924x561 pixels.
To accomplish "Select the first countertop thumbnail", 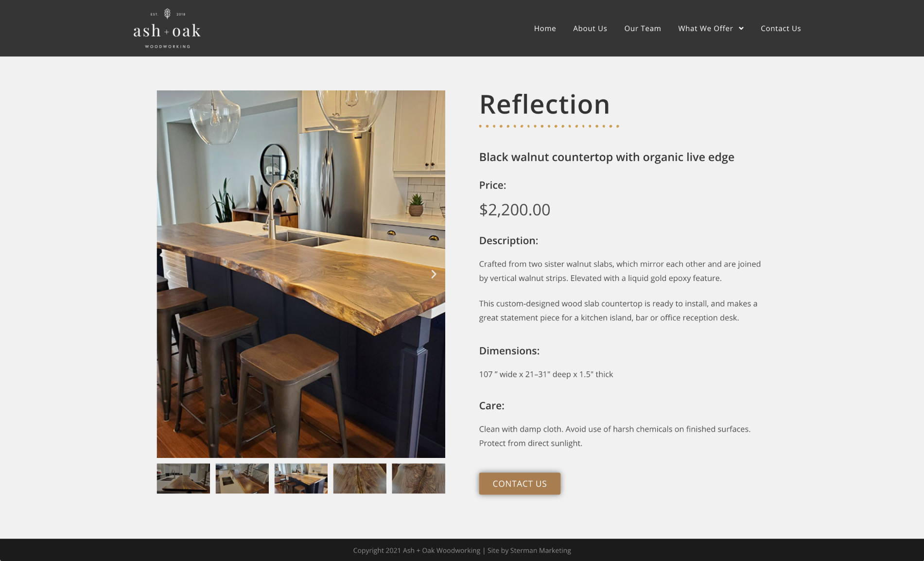I will [183, 478].
